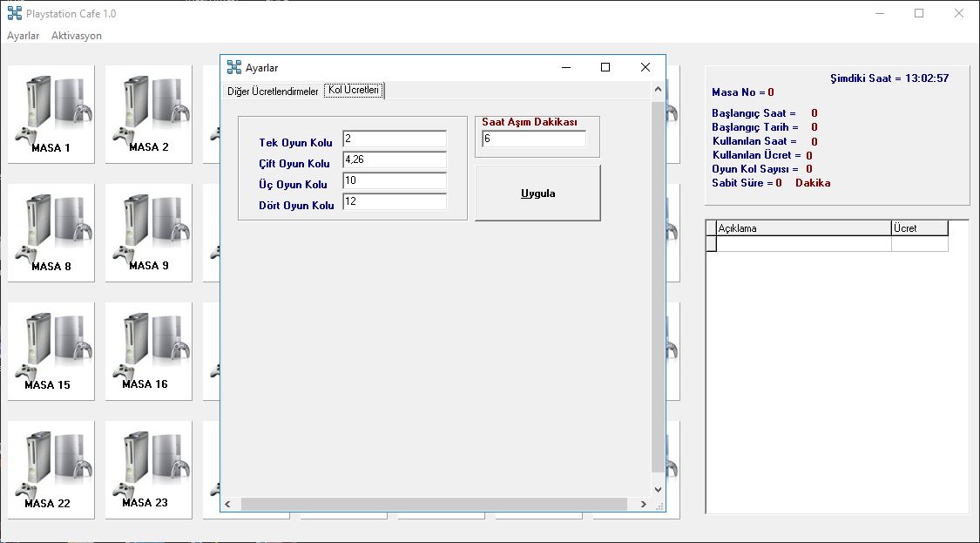
Task: Choose the MASA 16 console table
Action: coord(149,351)
